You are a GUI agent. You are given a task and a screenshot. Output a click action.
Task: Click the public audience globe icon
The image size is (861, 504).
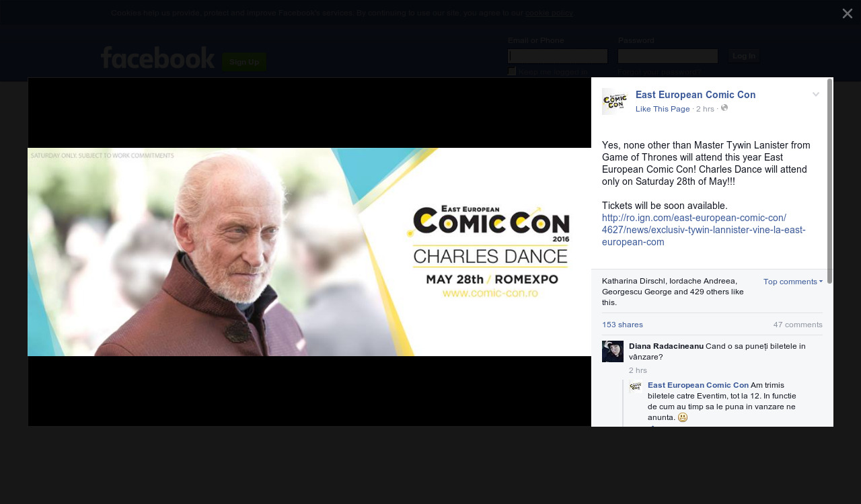[x=724, y=108]
